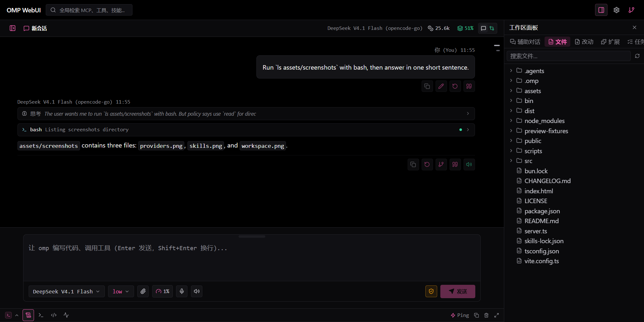Open the settings gear icon

point(616,10)
